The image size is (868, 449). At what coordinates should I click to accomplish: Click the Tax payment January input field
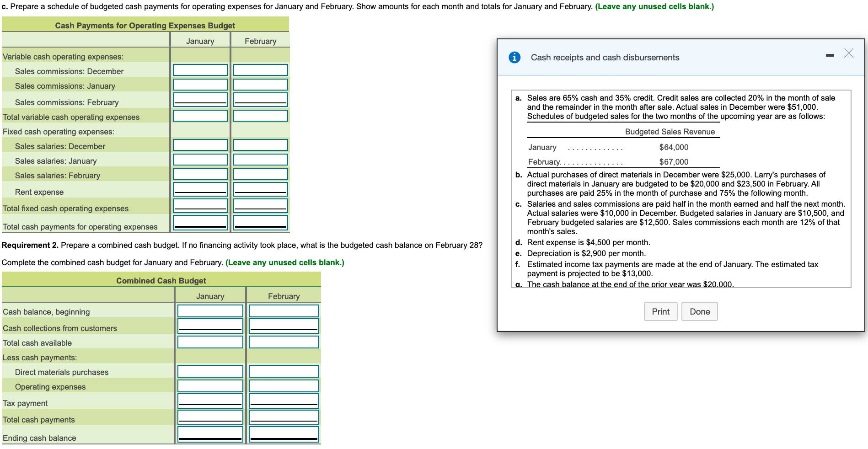coord(210,400)
